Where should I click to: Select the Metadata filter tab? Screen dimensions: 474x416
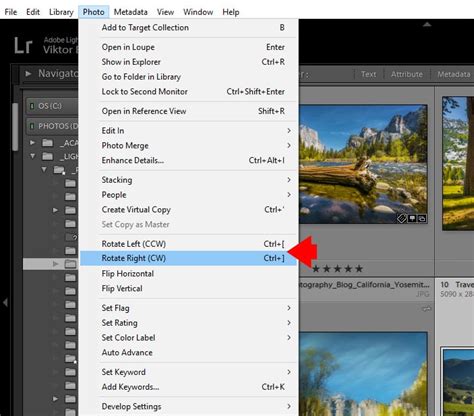tap(454, 74)
